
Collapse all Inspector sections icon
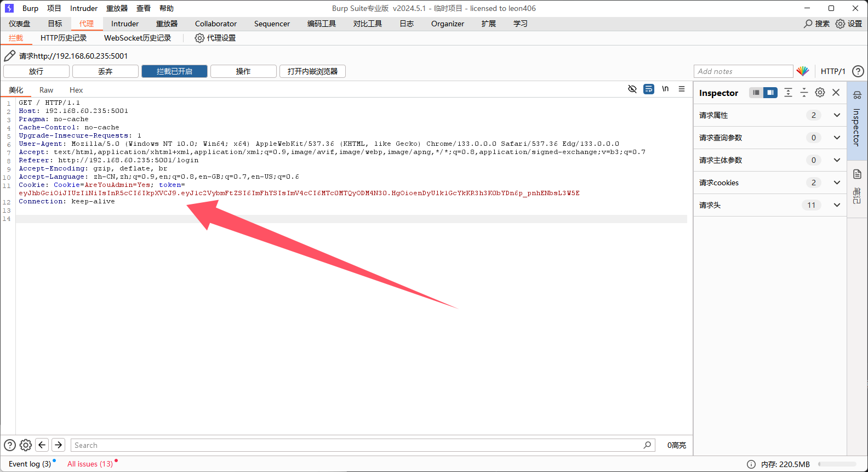pyautogui.click(x=804, y=93)
